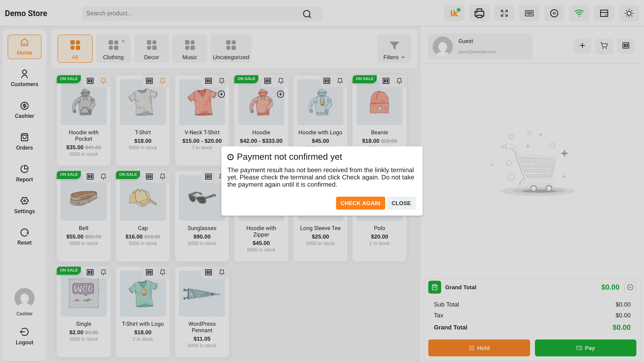Image resolution: width=644 pixels, height=362 pixels.
Task: Select the Clothing category tab
Action: tap(113, 49)
